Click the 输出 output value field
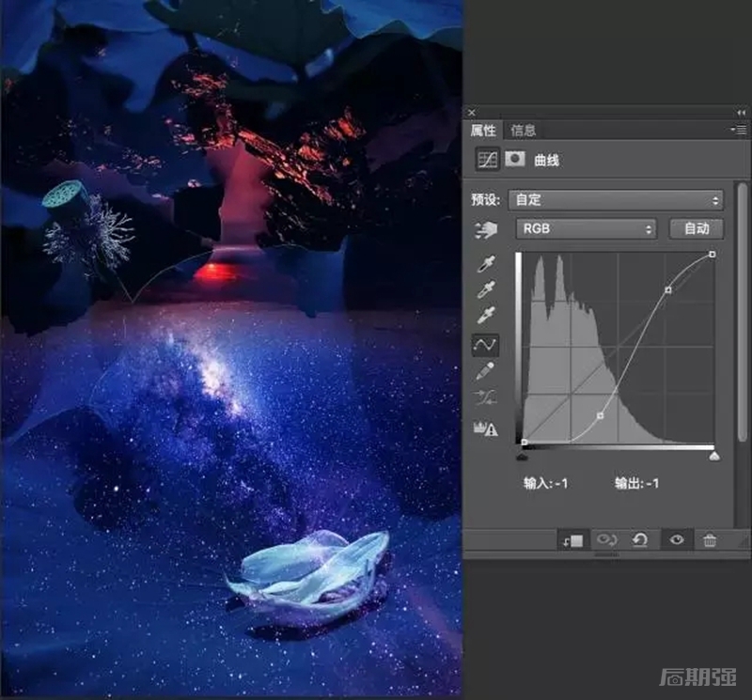This screenshot has width=752, height=700. 637,483
